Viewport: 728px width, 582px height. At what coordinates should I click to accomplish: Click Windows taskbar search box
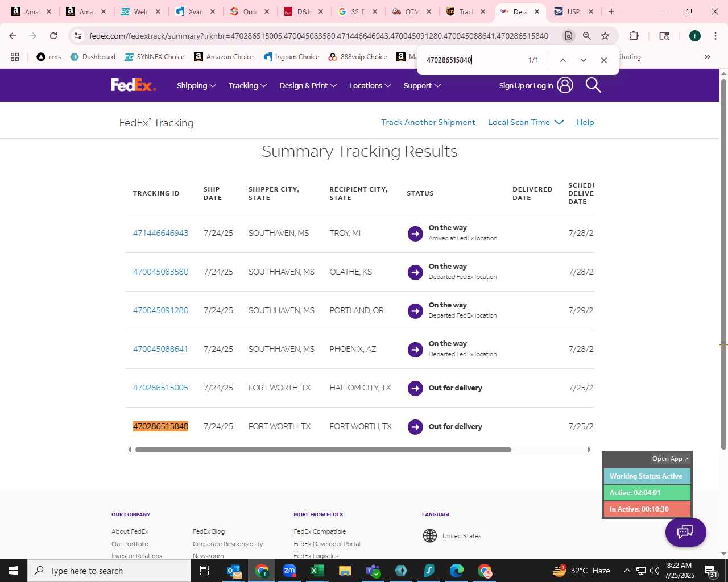(109, 571)
